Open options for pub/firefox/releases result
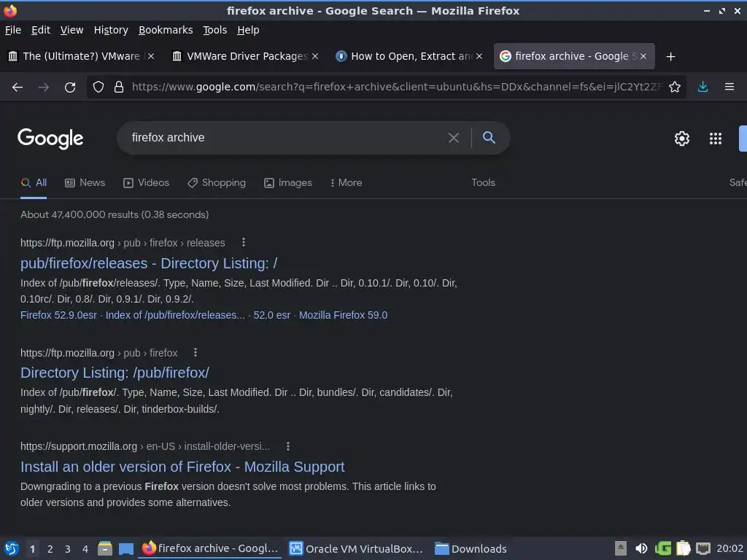 244,242
